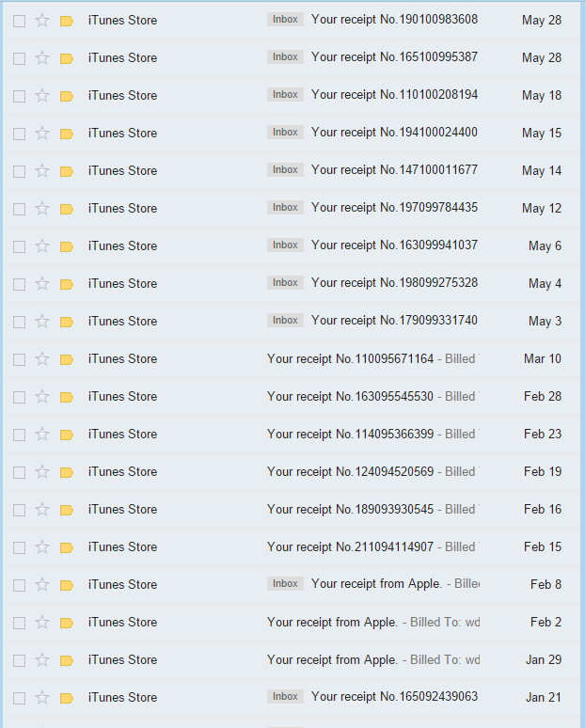Toggle importance marker on Feb 16 email
This screenshot has width=585, height=728.
(67, 510)
